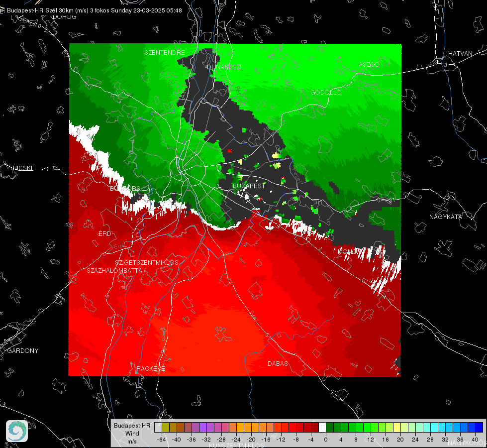Click the 'GÖDÖLLŐ' map label
The width and height of the screenshot is (487, 448).
[x=326, y=92]
